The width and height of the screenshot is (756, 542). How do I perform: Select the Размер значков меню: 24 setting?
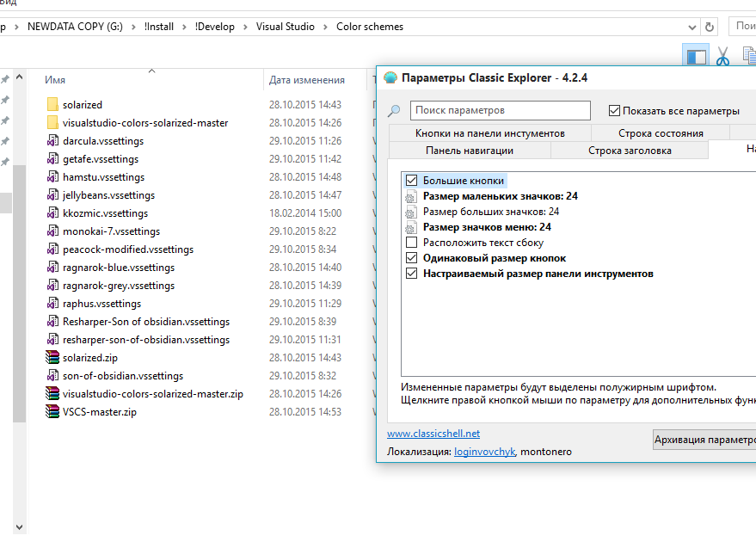pos(487,227)
